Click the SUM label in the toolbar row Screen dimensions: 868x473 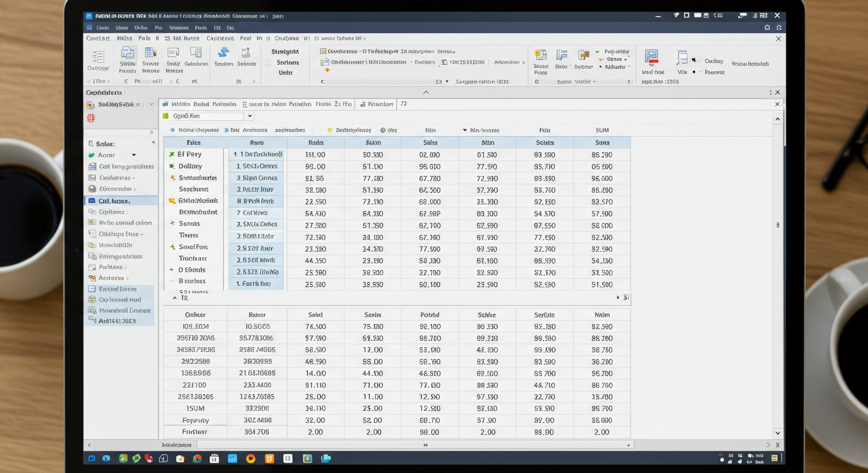click(x=602, y=131)
